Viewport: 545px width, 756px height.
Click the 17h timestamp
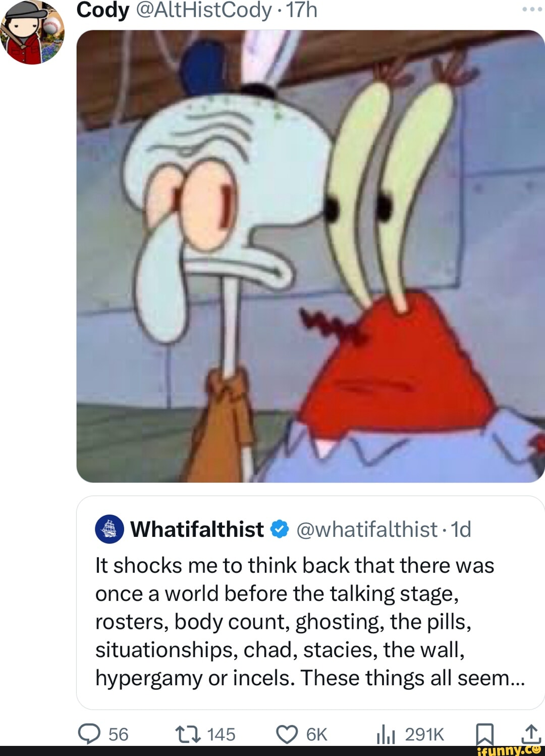click(302, 10)
